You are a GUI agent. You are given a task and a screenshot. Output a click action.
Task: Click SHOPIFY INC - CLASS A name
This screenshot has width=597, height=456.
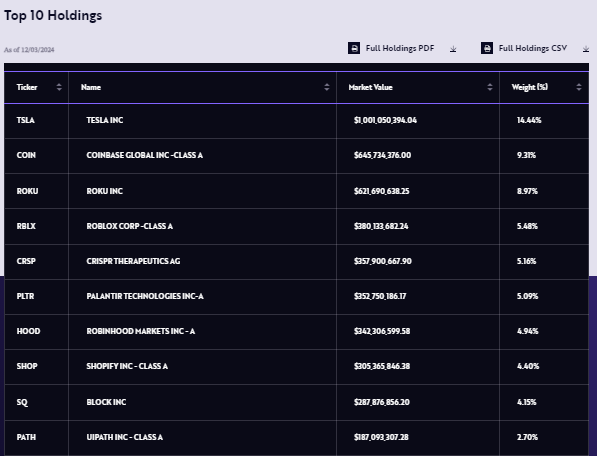tap(127, 366)
